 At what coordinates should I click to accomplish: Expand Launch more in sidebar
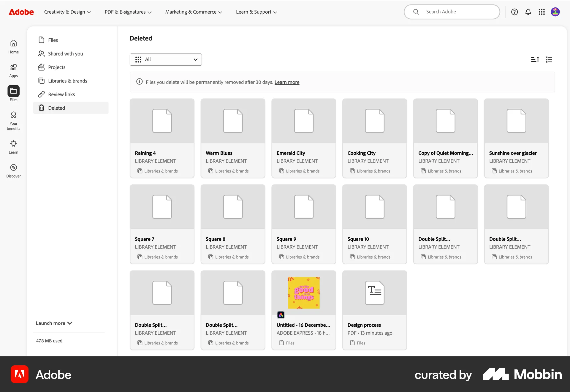pos(53,323)
